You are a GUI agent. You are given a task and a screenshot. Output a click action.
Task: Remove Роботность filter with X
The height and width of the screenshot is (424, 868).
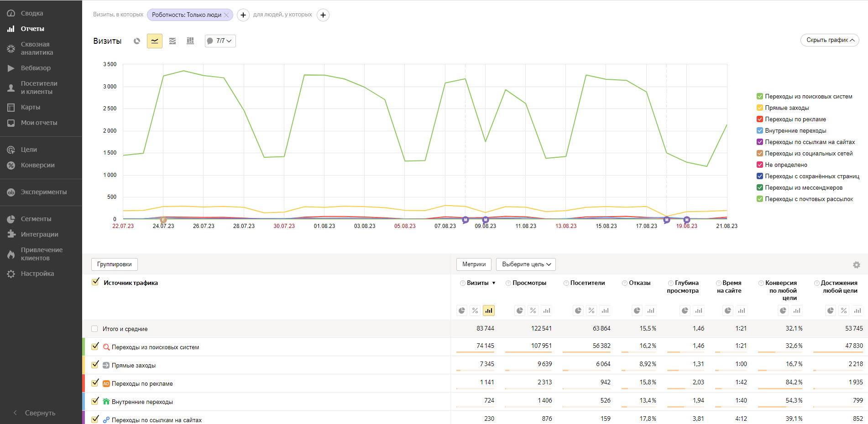(226, 15)
